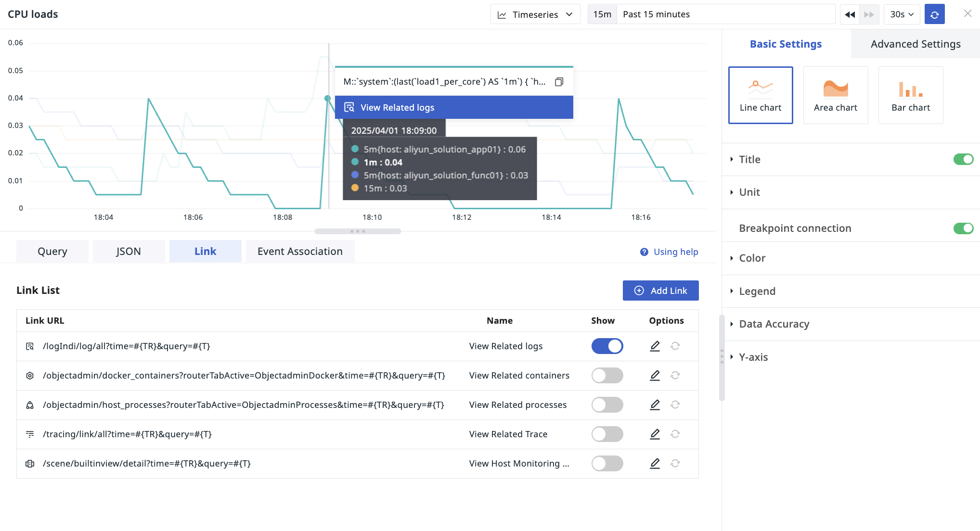This screenshot has width=980, height=531.
Task: Enable the View Related processes toggle
Action: point(607,405)
